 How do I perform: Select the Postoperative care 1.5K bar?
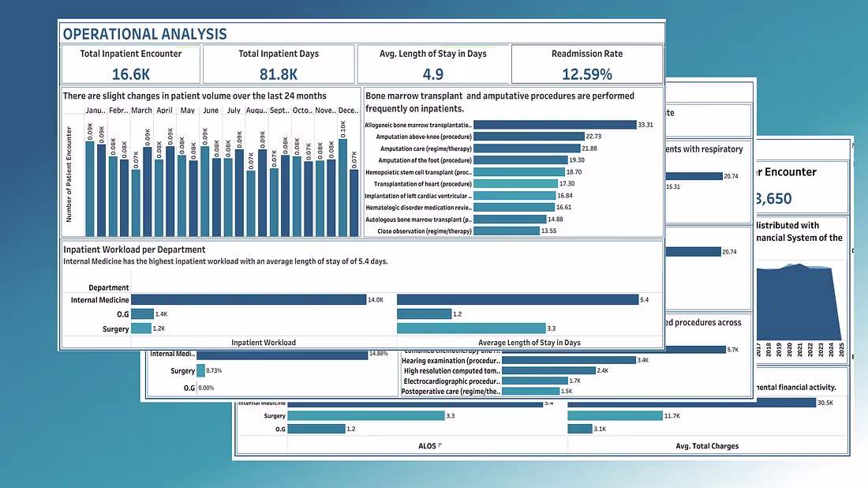pyautogui.click(x=530, y=391)
